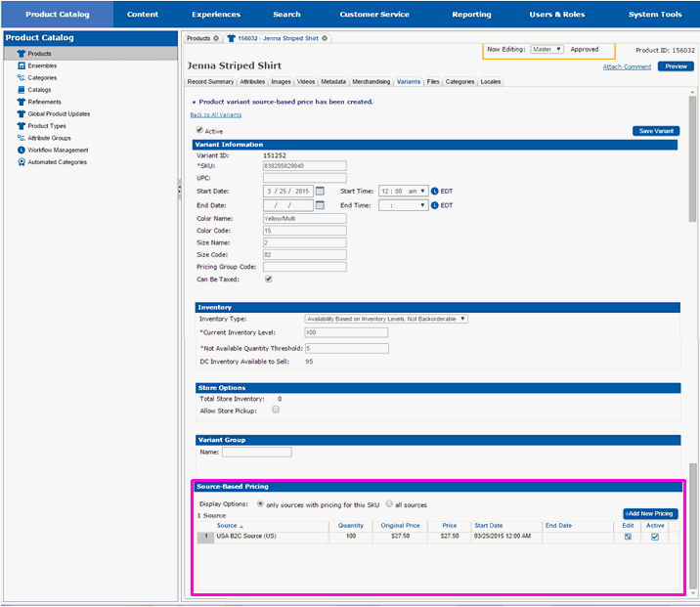Sort the table by Source column
This screenshot has height=607, width=700.
[x=230, y=526]
